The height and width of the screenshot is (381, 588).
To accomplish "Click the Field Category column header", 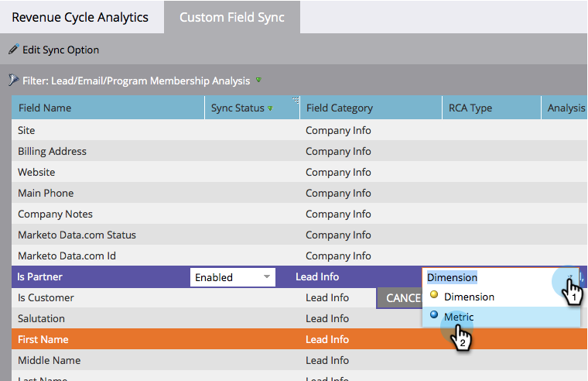I will coord(340,108).
